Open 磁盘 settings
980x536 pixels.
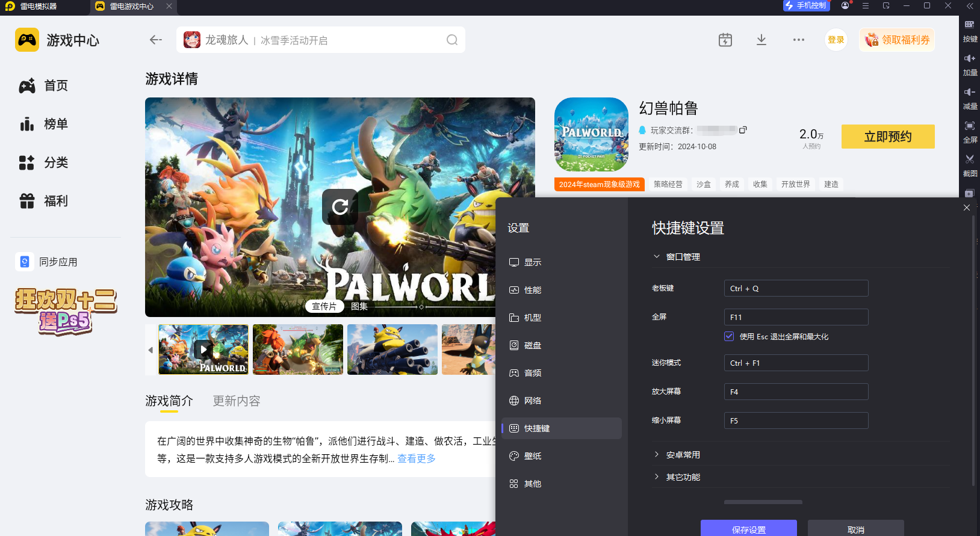[562, 345]
